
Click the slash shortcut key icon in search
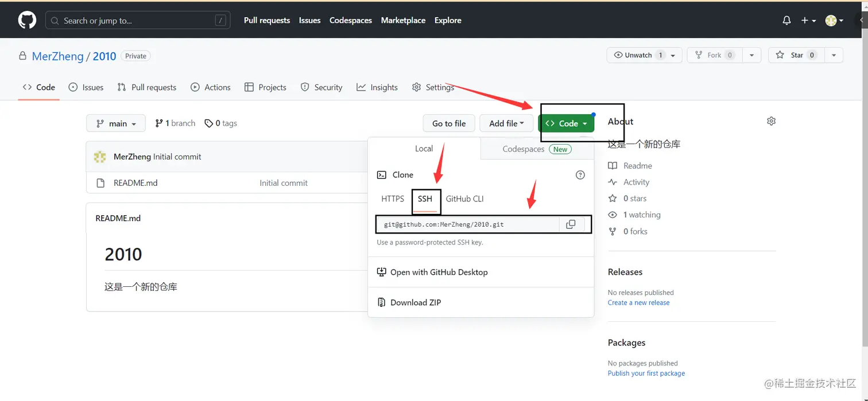(220, 20)
